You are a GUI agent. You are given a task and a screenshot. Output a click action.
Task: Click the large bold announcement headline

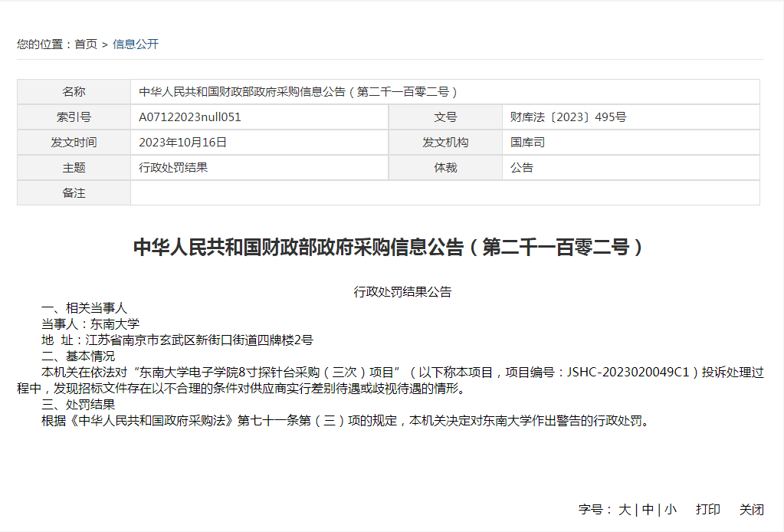click(389, 247)
